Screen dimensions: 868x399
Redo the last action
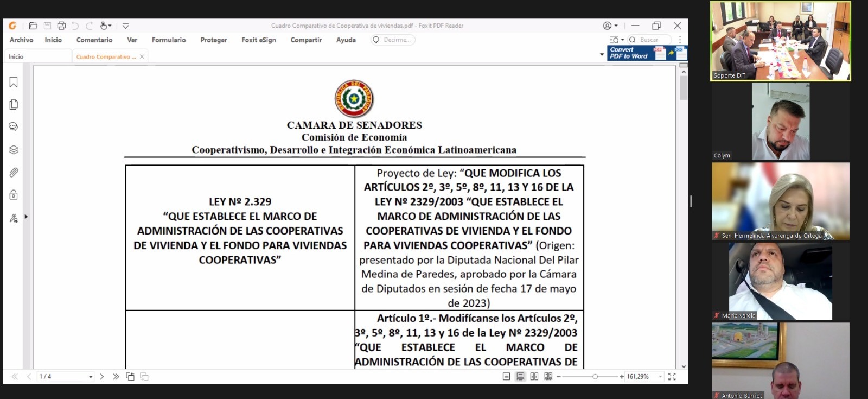click(89, 26)
